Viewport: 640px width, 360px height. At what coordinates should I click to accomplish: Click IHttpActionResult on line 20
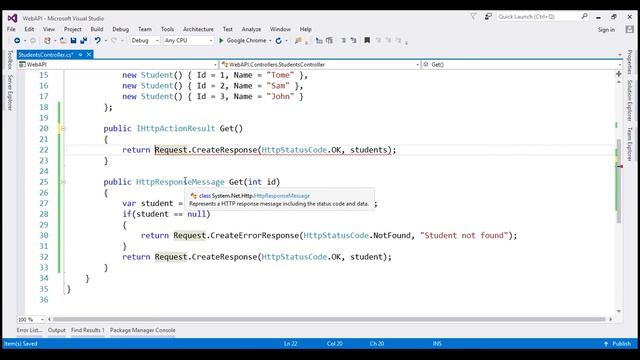click(176, 129)
